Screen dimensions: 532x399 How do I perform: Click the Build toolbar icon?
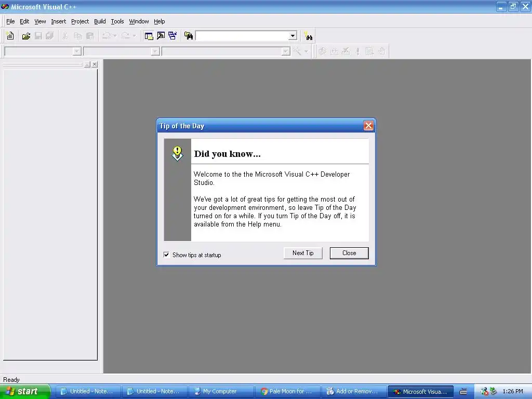click(334, 51)
